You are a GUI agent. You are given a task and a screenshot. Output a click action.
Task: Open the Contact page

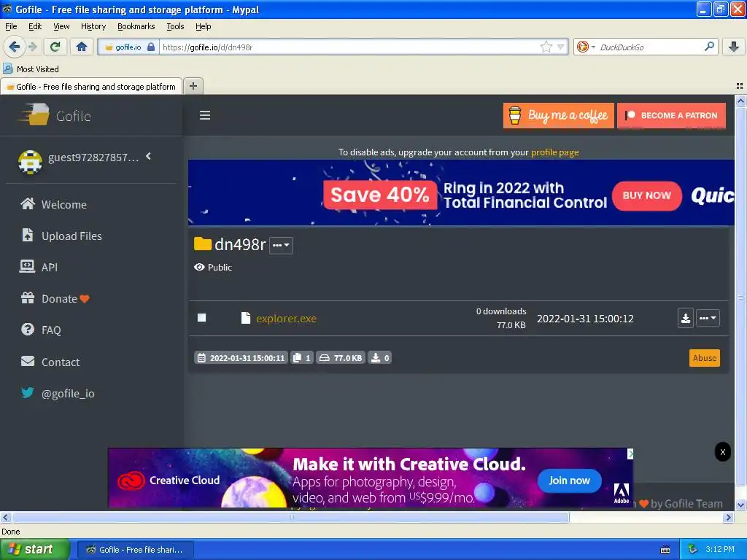click(x=50, y=362)
